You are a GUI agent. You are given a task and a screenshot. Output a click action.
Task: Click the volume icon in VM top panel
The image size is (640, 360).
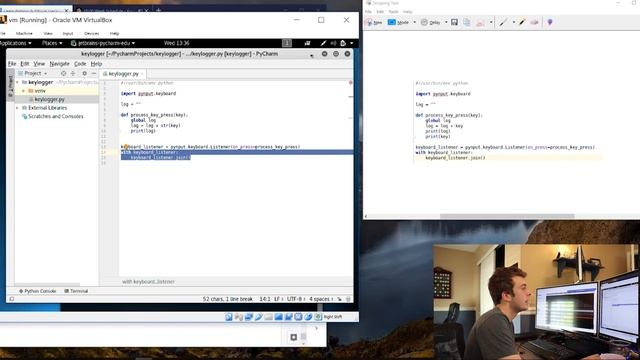point(333,43)
